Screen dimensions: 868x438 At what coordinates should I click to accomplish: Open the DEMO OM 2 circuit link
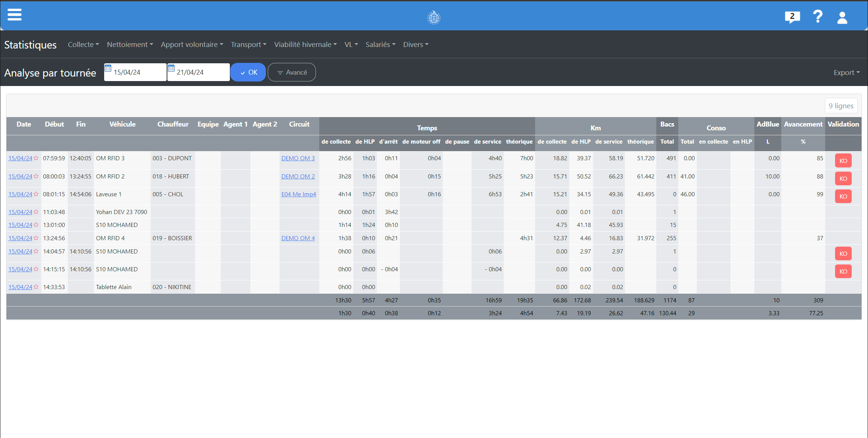298,176
